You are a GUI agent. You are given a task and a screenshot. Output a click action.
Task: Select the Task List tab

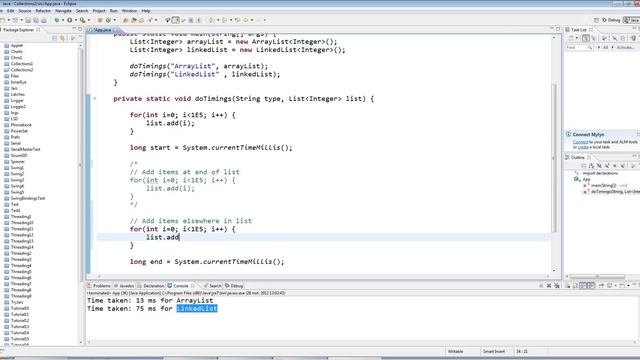coord(578,30)
